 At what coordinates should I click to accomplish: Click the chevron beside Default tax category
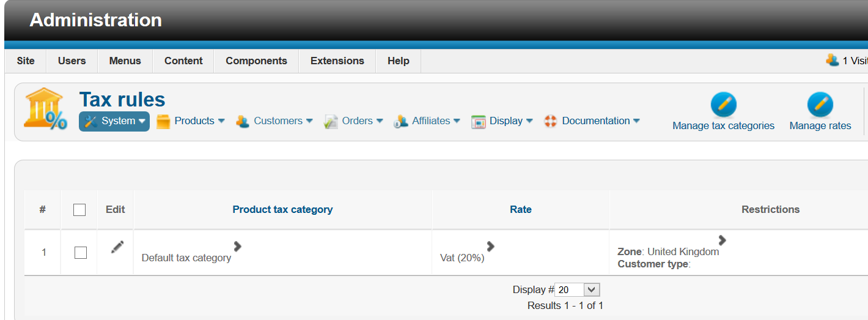238,246
